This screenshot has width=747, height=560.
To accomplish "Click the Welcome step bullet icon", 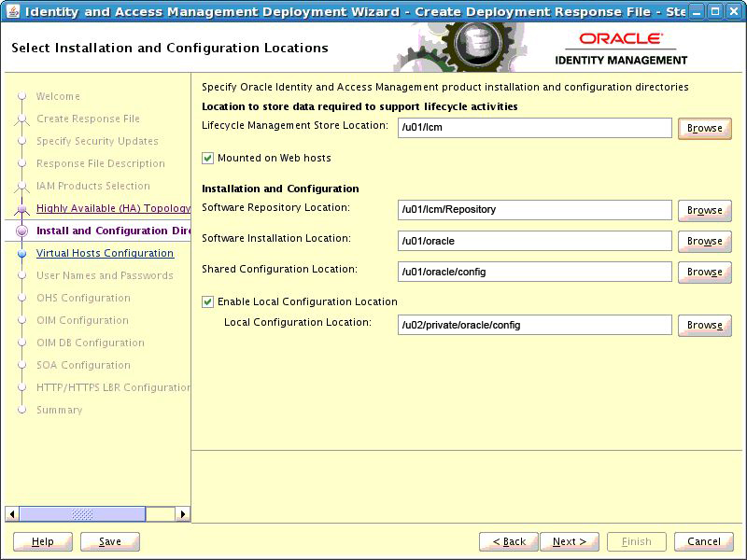I will coord(21,96).
